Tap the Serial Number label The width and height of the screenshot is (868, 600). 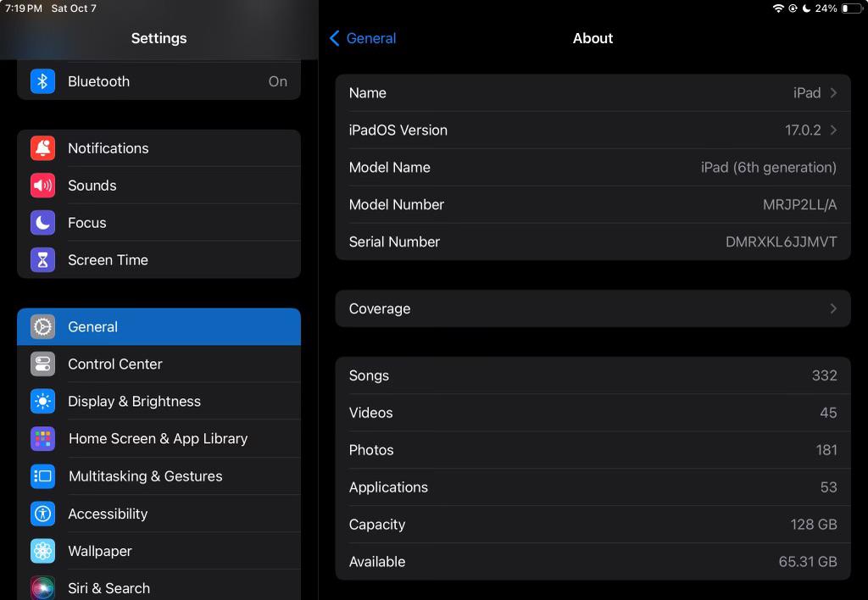click(x=394, y=242)
